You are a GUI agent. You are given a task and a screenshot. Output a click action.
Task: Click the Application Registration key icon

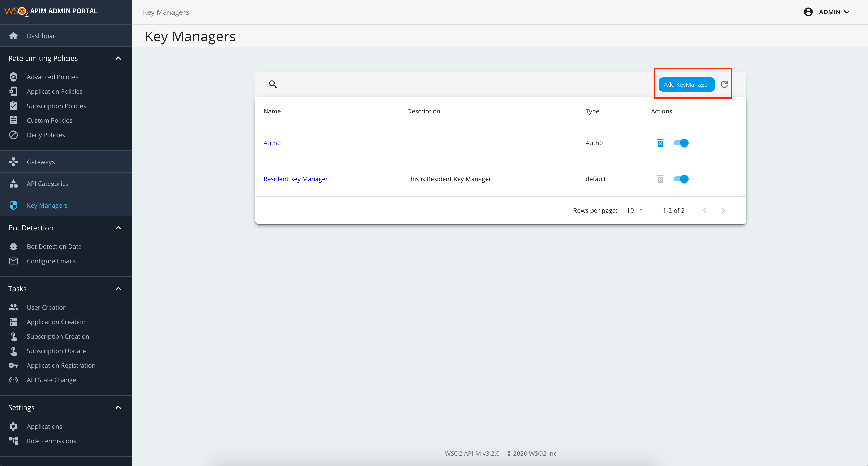[13, 366]
